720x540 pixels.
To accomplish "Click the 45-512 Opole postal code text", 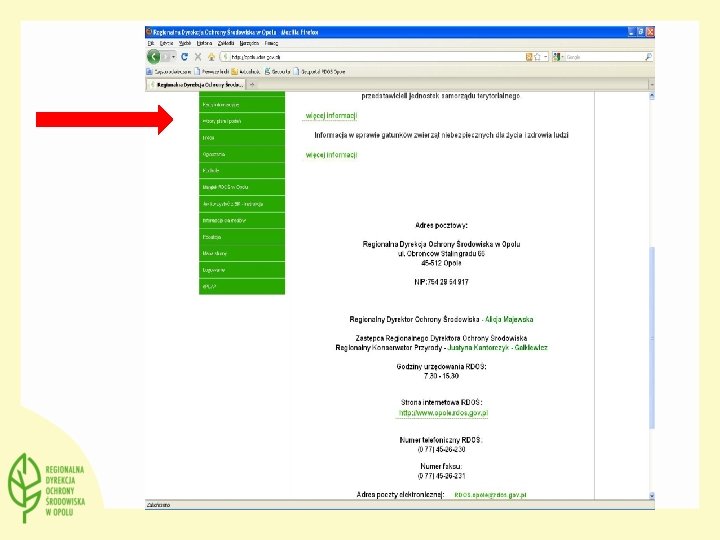I will [441, 263].
